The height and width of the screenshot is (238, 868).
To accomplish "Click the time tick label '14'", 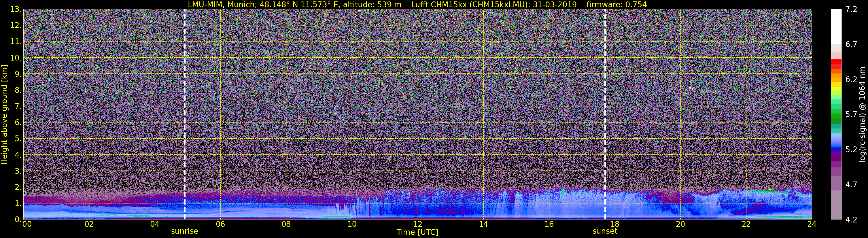I will coord(483,224).
